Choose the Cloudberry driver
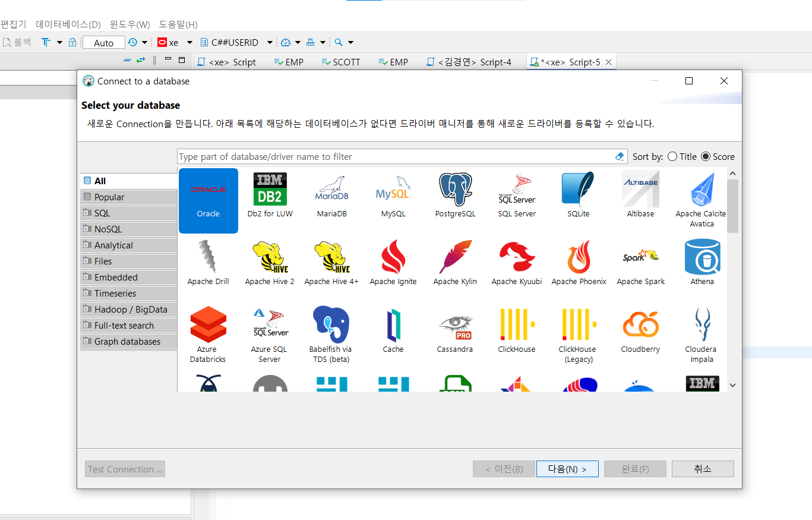The height and width of the screenshot is (520, 812). pos(640,331)
